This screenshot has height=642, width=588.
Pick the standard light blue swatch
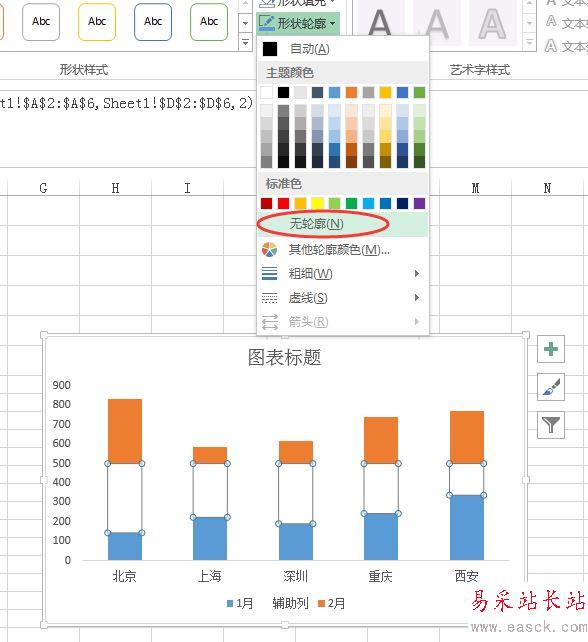369,203
